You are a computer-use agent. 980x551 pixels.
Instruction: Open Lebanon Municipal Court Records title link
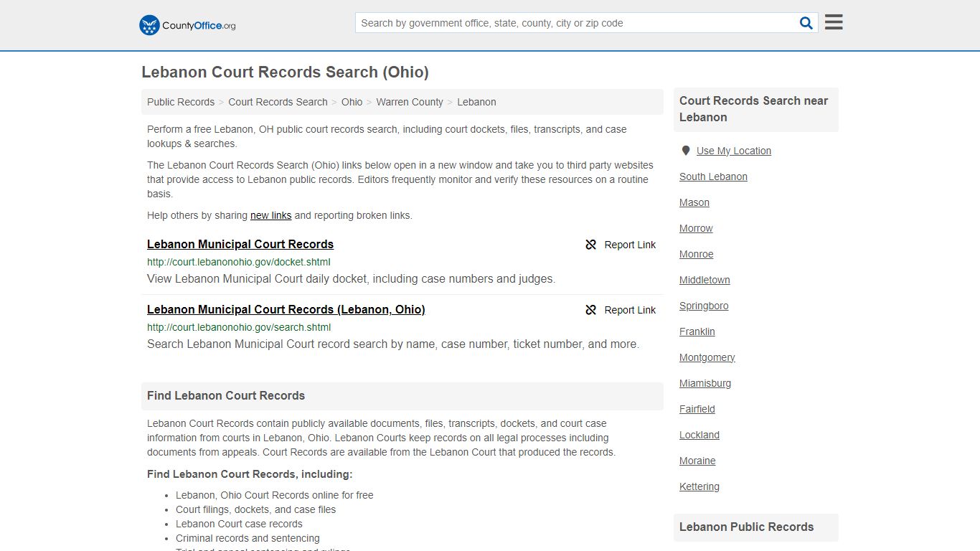click(x=240, y=244)
